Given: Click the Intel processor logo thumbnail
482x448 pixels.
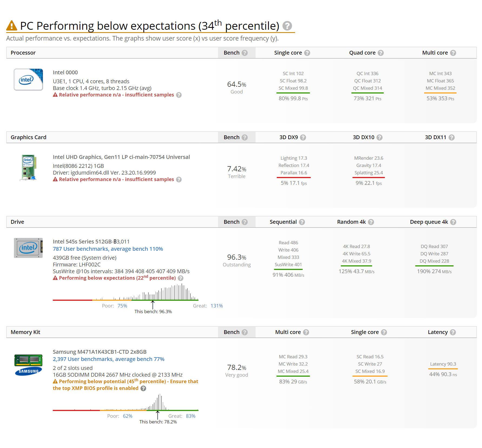Looking at the screenshot, I should click(x=28, y=79).
